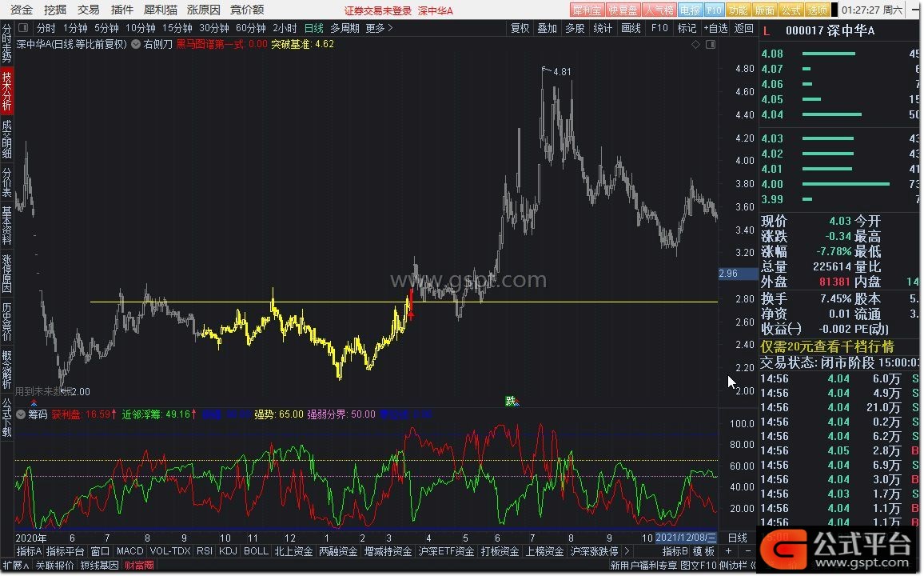Open the 选项 options button

point(818,10)
